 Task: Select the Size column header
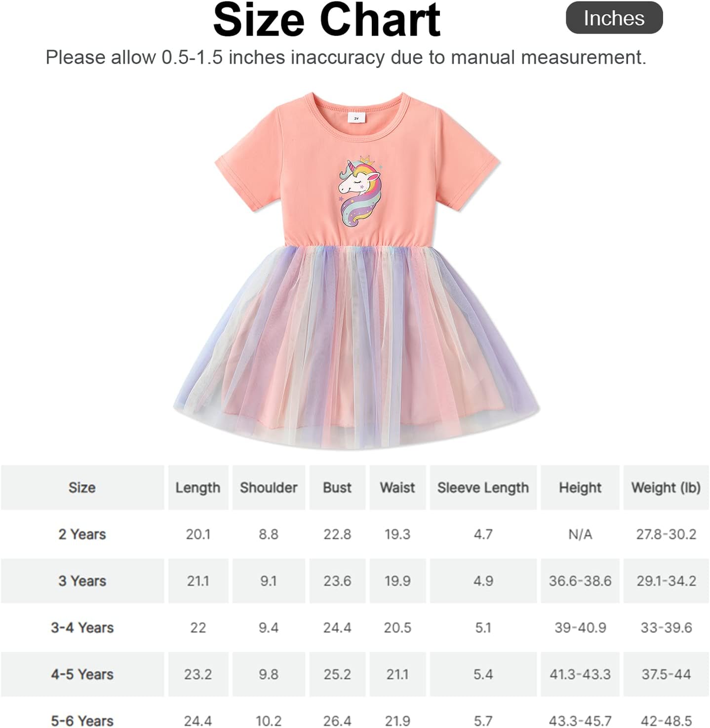(x=82, y=487)
